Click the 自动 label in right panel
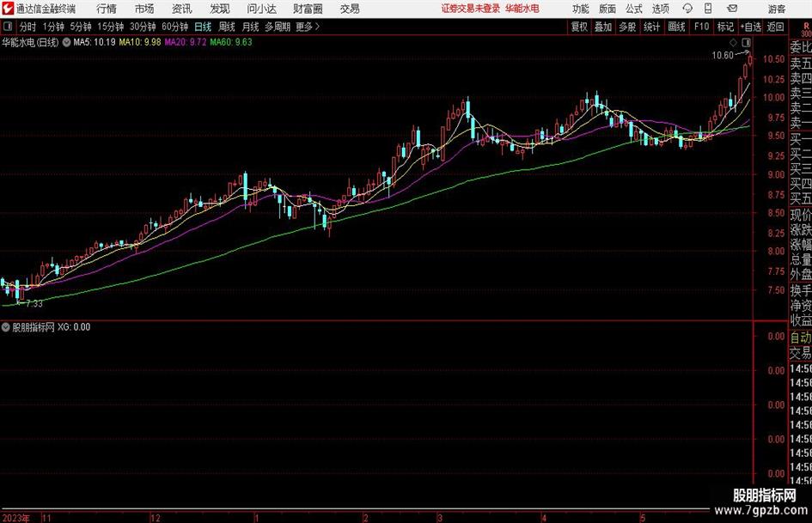The image size is (812, 523). pos(801,338)
